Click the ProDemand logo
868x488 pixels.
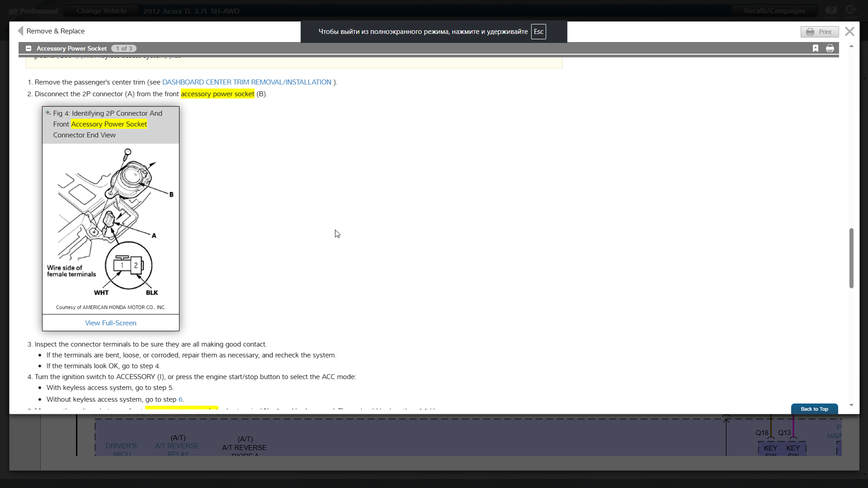coord(34,11)
